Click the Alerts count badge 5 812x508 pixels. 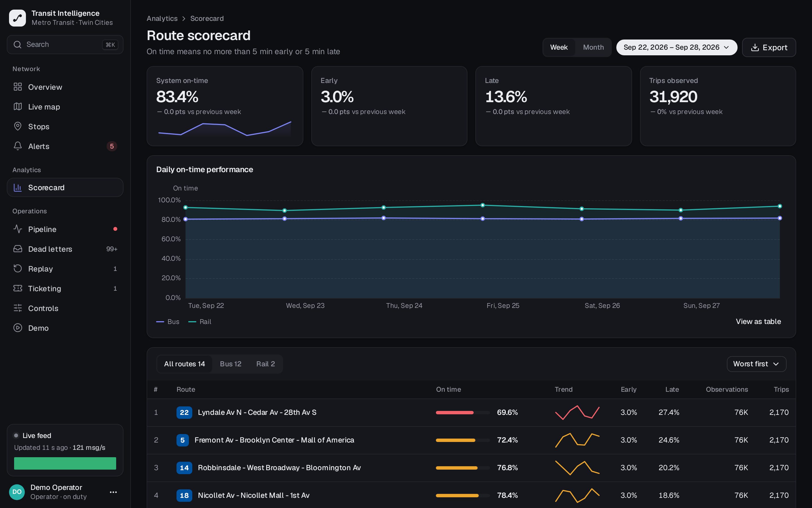112,146
